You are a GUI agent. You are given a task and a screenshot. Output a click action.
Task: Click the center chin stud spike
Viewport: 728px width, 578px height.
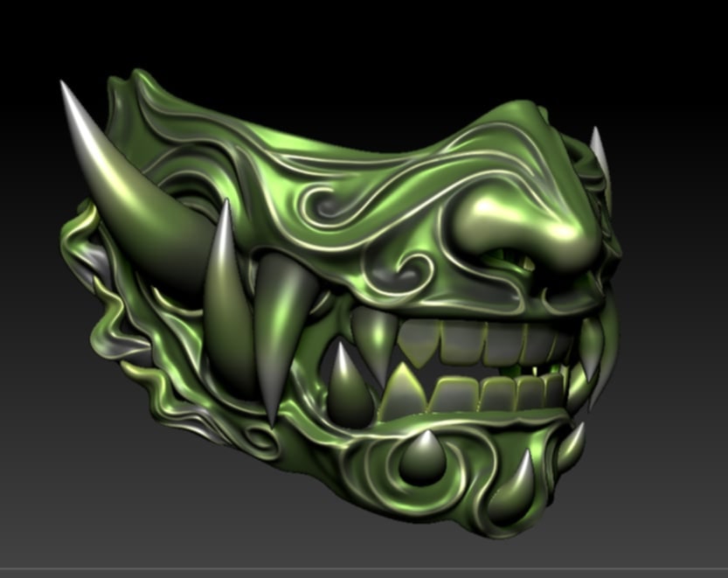coord(424,455)
